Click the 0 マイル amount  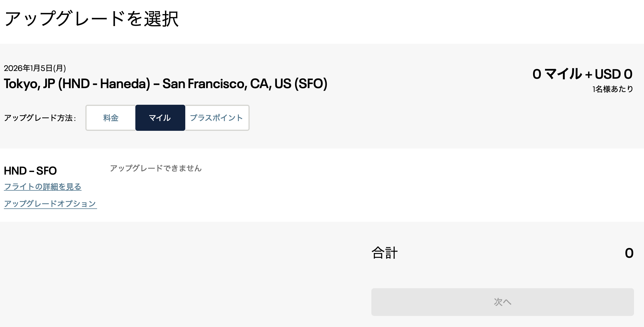click(x=557, y=74)
